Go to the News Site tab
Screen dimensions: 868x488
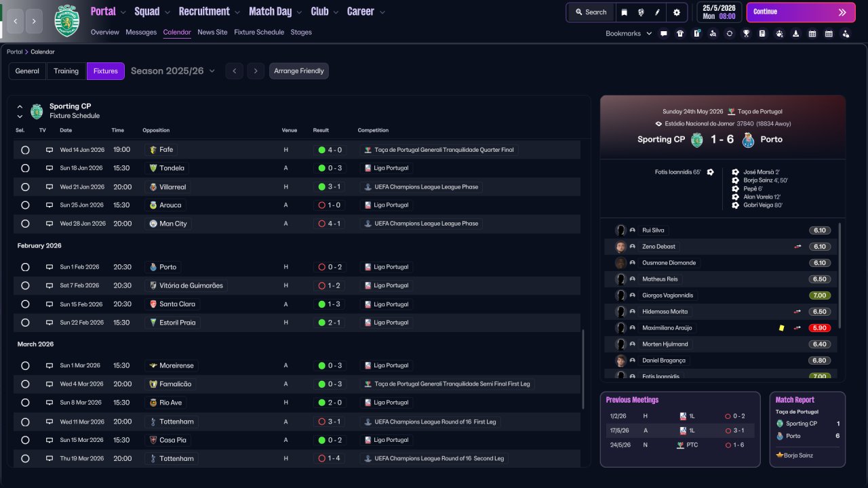pos(212,33)
